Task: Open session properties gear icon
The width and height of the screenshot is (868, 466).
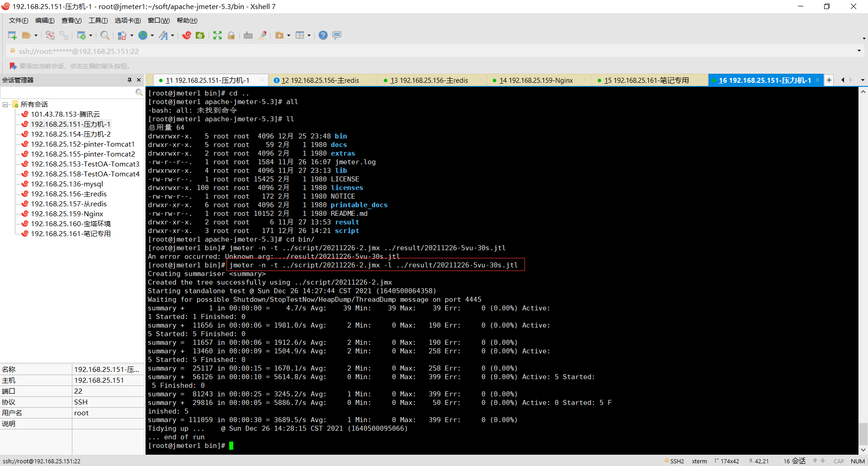Action: [x=81, y=35]
